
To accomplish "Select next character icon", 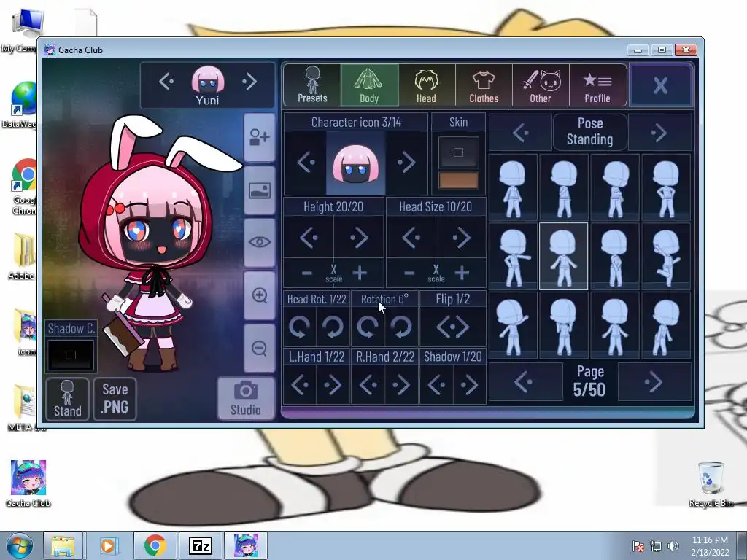I will [406, 163].
